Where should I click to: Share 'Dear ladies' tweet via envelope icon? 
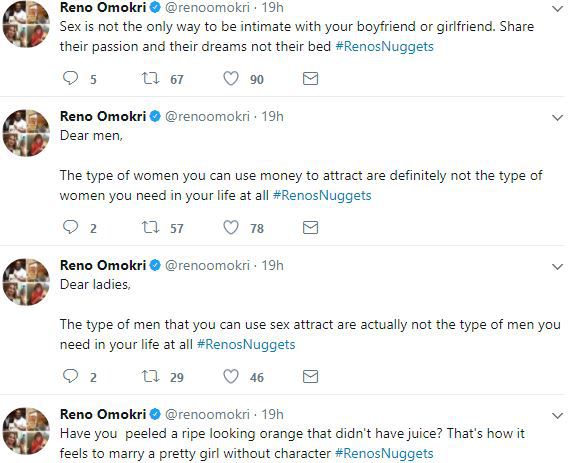coord(310,376)
